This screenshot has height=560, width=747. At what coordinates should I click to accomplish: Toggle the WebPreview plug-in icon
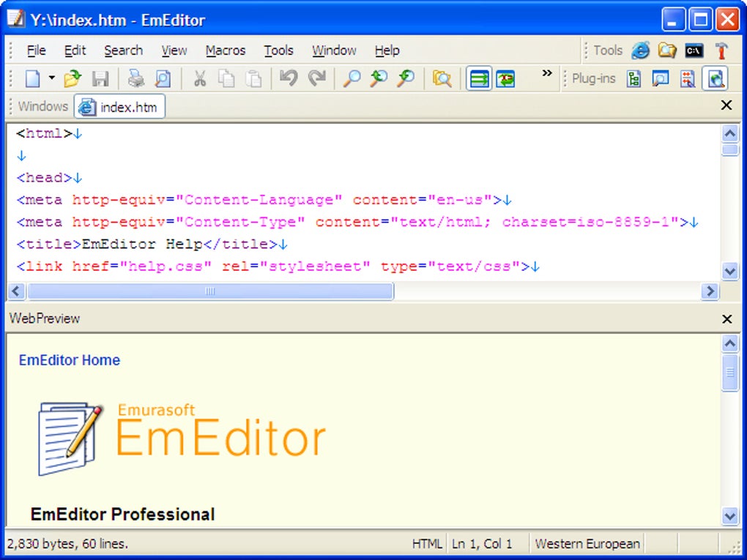coord(715,78)
